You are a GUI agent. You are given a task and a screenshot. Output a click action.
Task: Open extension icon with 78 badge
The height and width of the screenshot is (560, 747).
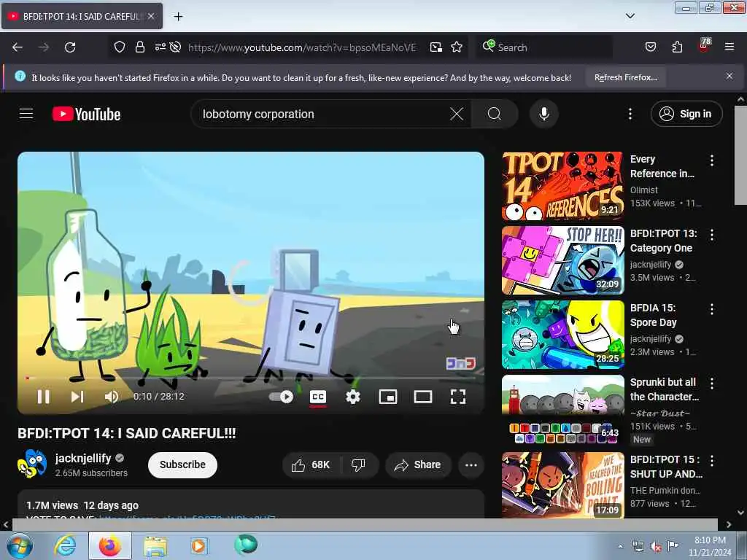pos(704,46)
